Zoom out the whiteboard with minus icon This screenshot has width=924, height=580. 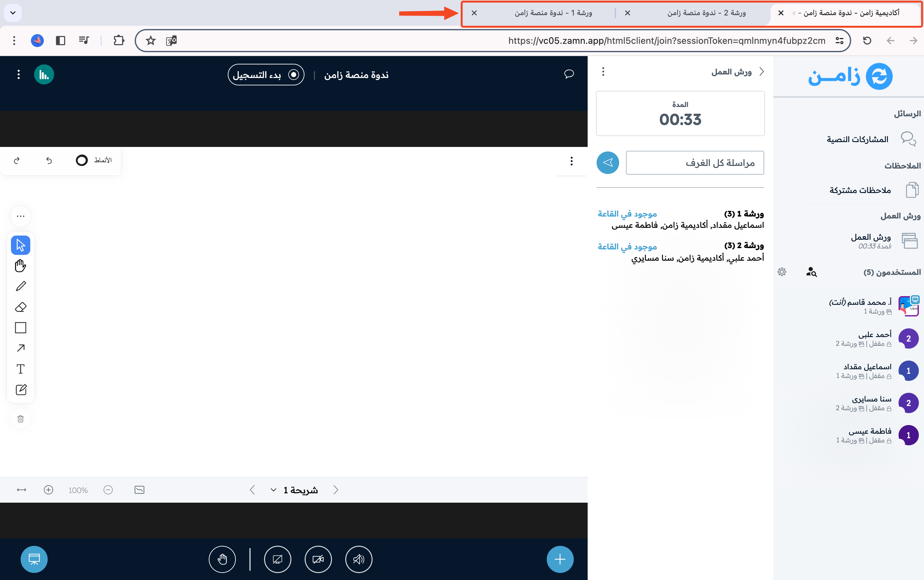[x=108, y=490]
